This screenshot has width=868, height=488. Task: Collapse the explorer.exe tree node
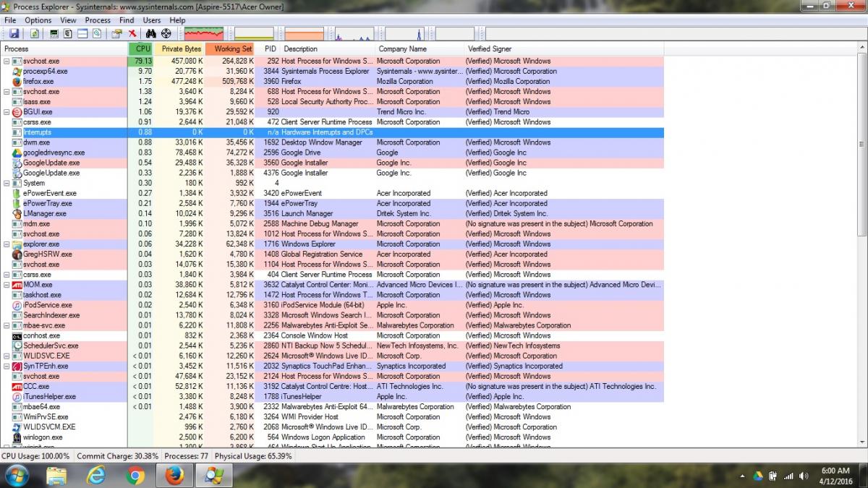(x=7, y=244)
